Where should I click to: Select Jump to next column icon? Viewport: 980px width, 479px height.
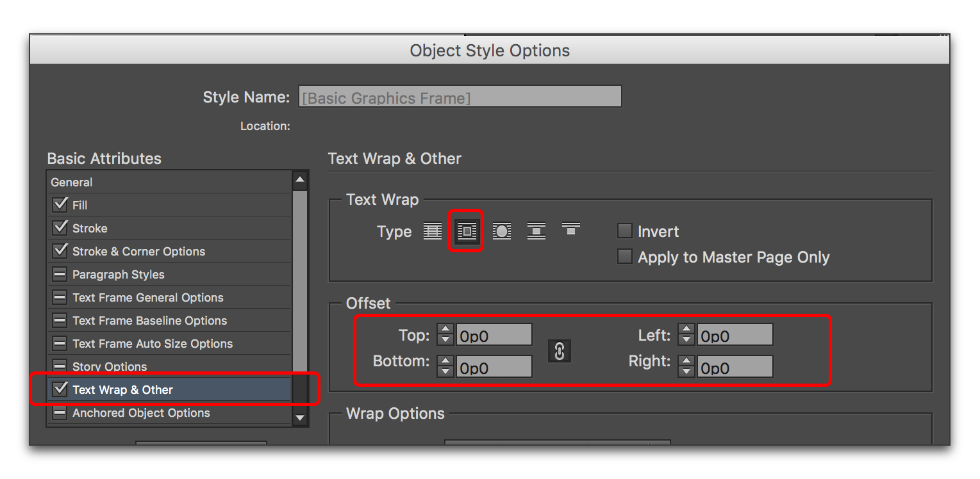tap(571, 229)
